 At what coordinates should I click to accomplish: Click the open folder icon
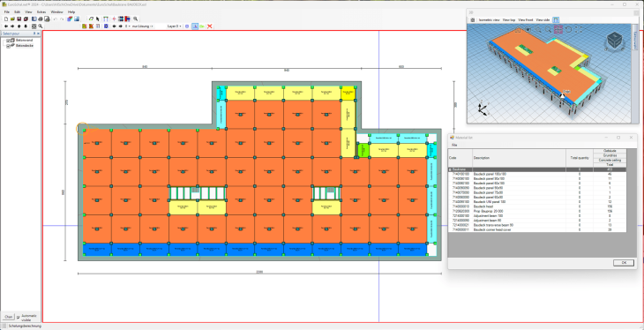(12, 19)
